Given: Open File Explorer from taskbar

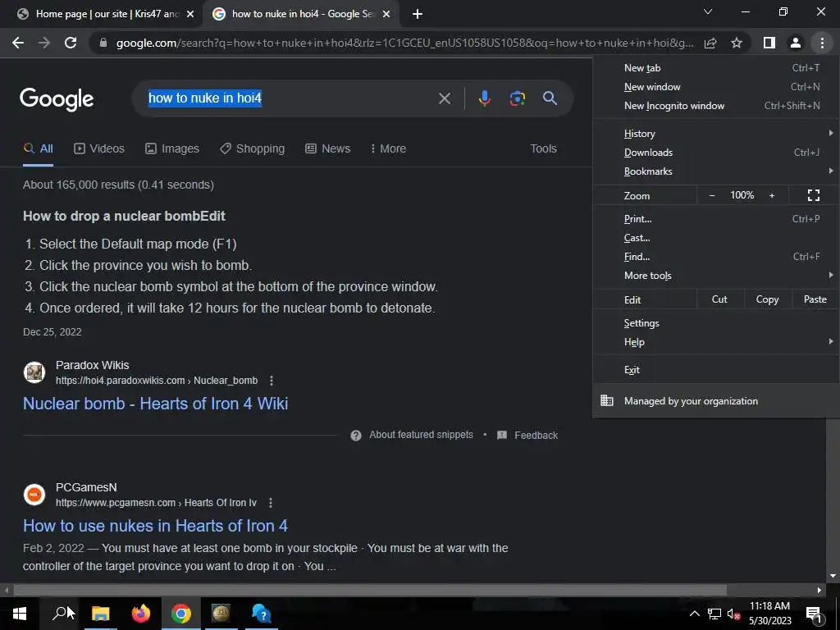Looking at the screenshot, I should point(100,614).
